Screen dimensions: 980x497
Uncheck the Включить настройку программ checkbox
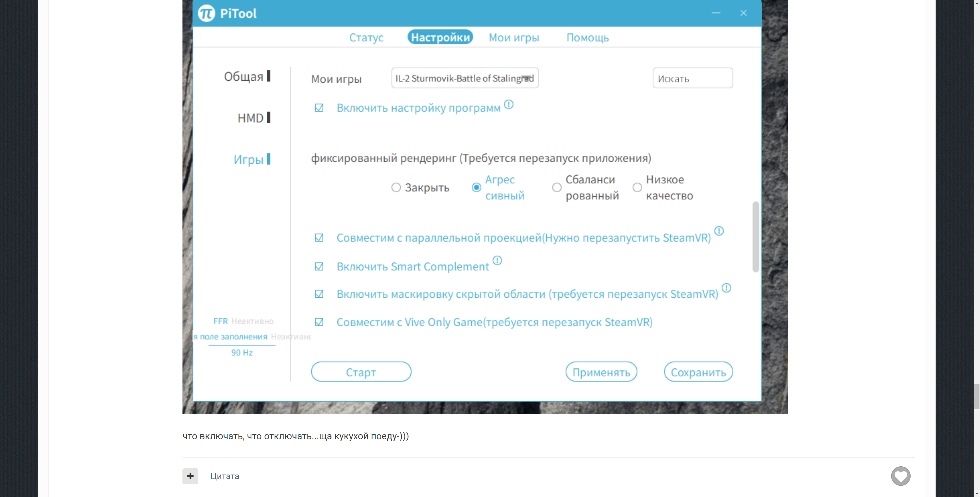point(319,108)
